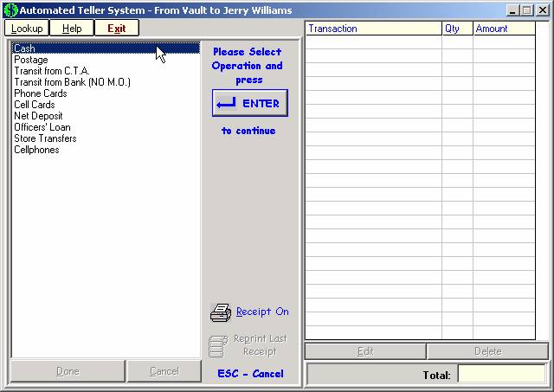Select Officers' Loan item
Screen dimensions: 554x392
click(x=42, y=127)
